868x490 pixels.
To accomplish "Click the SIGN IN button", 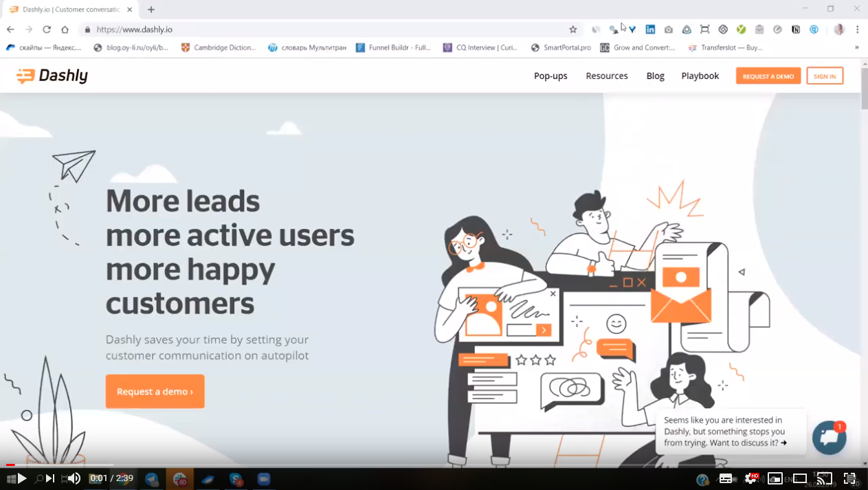I will point(825,76).
